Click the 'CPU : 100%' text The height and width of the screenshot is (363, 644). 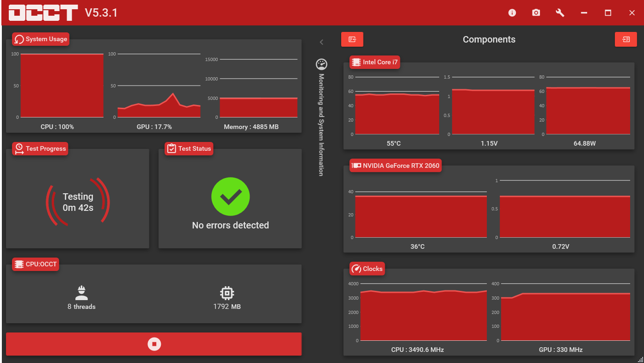pos(57,127)
